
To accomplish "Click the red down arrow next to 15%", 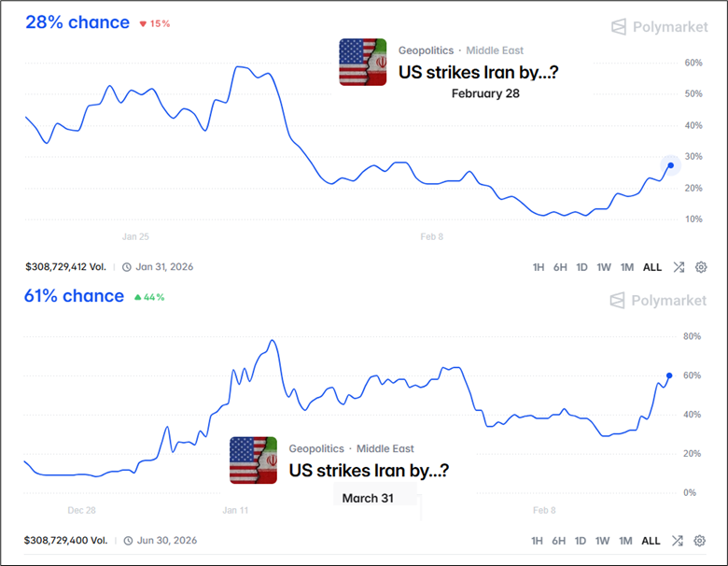I will point(143,24).
